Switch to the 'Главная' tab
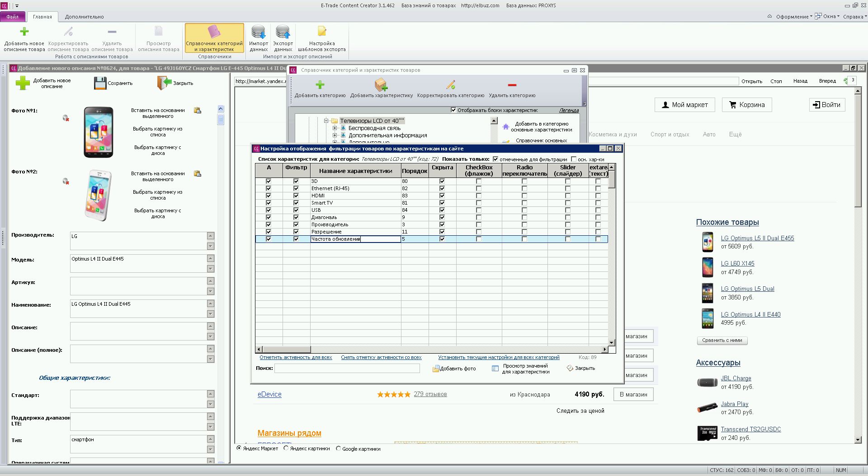This screenshot has width=868, height=476. pyautogui.click(x=42, y=17)
